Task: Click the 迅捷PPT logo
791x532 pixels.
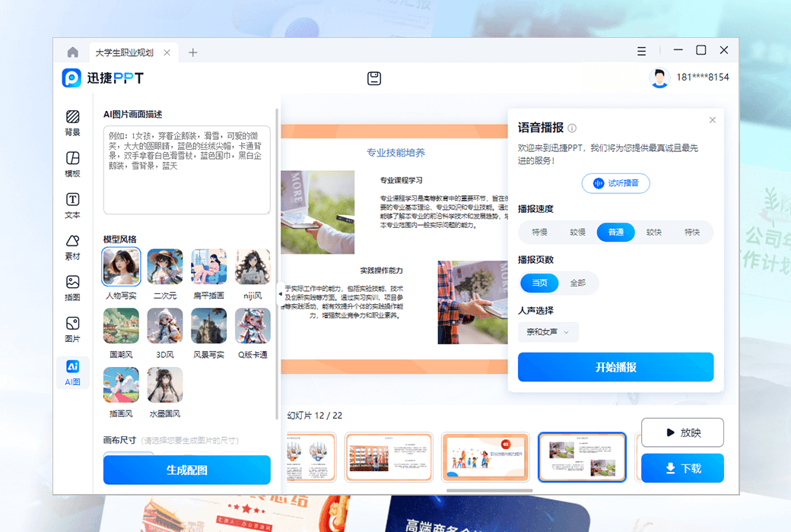Action: 103,78
